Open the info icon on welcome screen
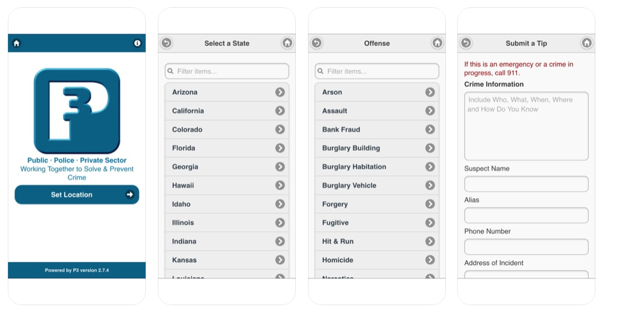644x322 pixels. point(137,43)
